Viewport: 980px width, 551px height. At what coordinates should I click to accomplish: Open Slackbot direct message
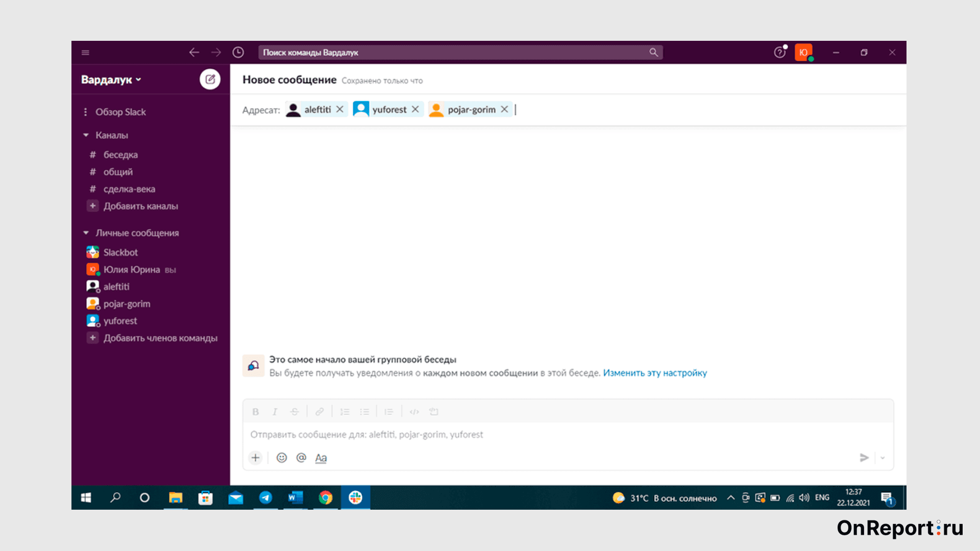[x=120, y=253]
